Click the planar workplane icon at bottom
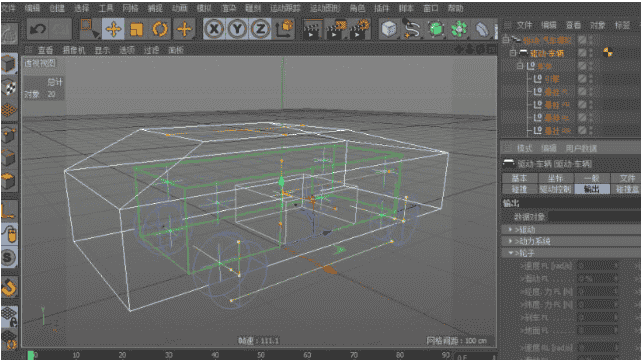 click(x=9, y=340)
